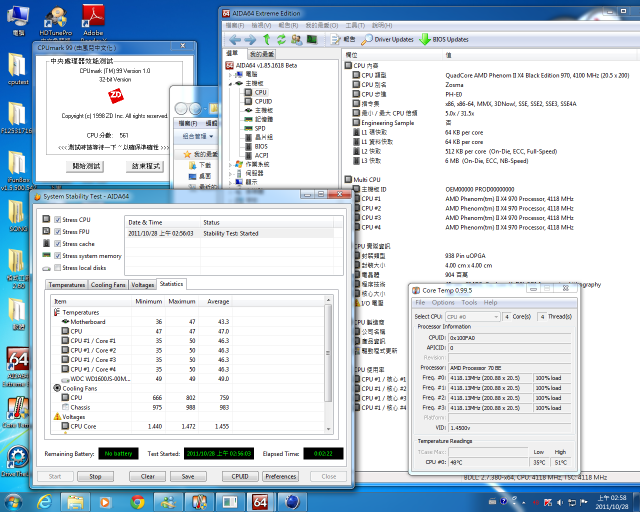Open the users icon in AIDA64 toolbar
This screenshot has height=512, width=640.
pos(296,39)
